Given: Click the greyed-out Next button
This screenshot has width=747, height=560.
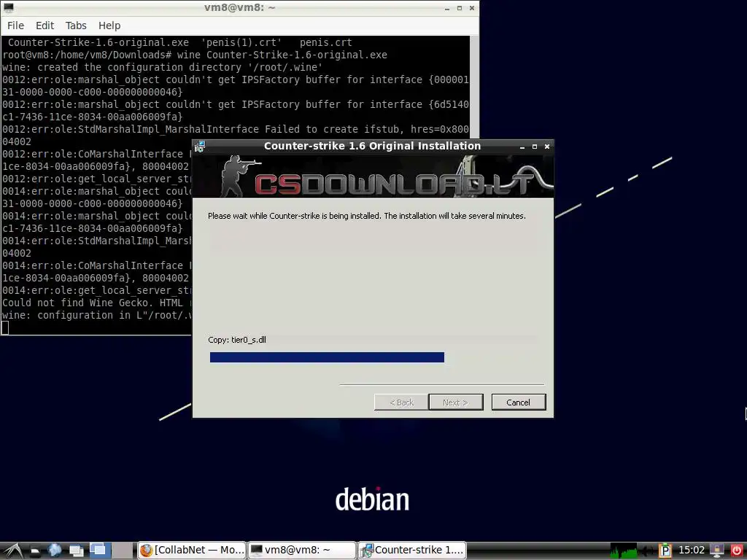Looking at the screenshot, I should [456, 402].
